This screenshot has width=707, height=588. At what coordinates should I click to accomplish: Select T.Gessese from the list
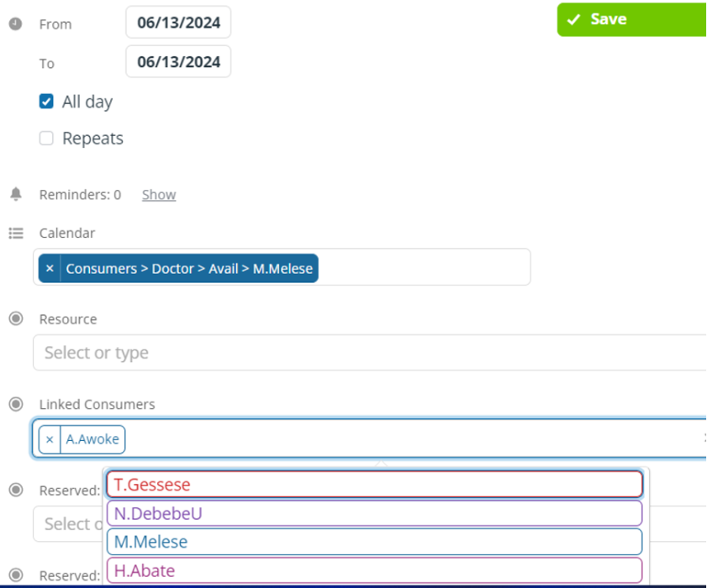(x=374, y=485)
